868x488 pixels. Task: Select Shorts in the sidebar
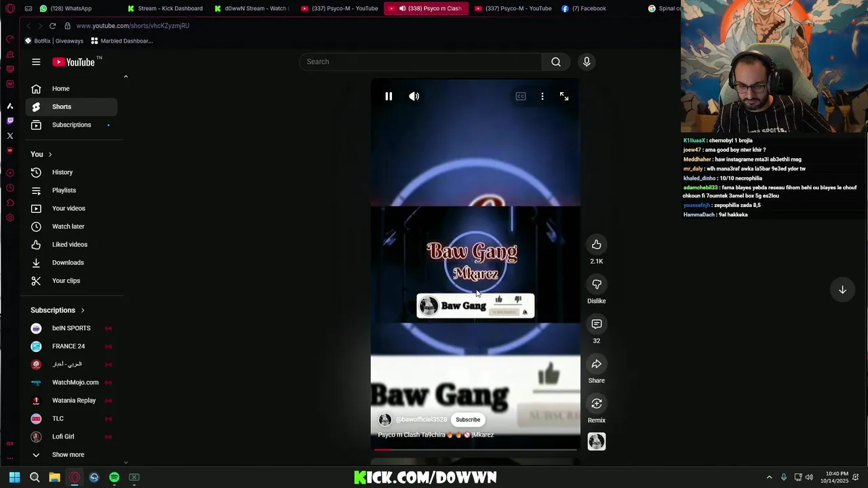71,106
